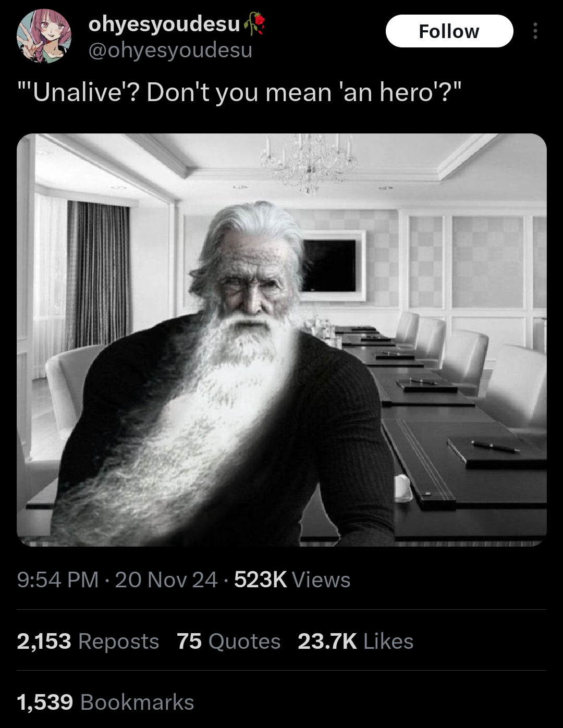This screenshot has height=728, width=563.
Task: Follow the ohyesyoudesu account
Action: pyautogui.click(x=449, y=31)
